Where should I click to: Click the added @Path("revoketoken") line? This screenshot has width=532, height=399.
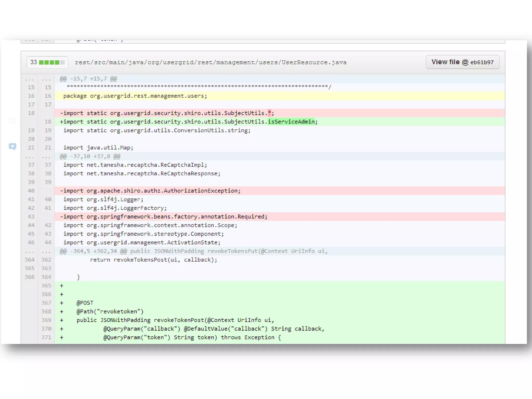pos(110,311)
